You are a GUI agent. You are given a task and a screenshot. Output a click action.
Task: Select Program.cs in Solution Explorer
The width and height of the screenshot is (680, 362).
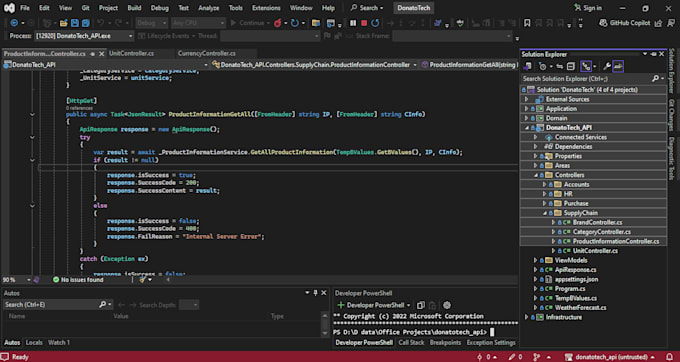[x=570, y=289]
